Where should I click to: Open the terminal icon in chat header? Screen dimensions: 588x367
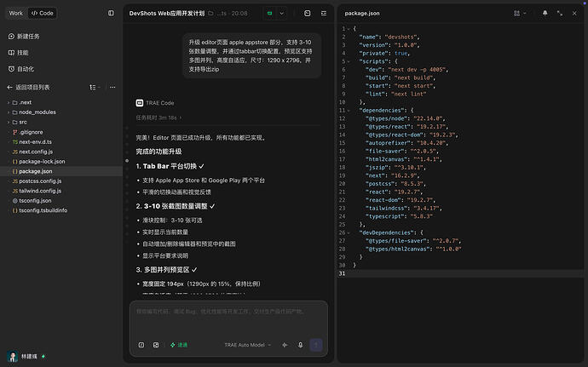tap(307, 13)
